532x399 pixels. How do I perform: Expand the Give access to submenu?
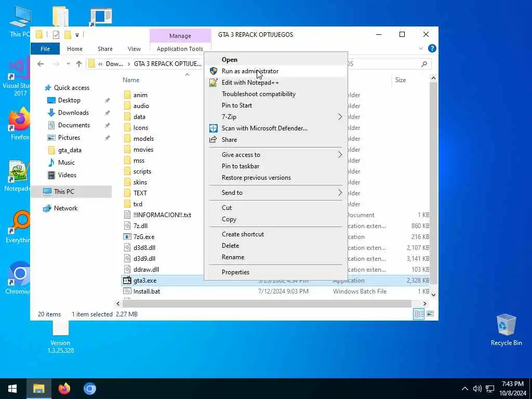[x=275, y=155]
